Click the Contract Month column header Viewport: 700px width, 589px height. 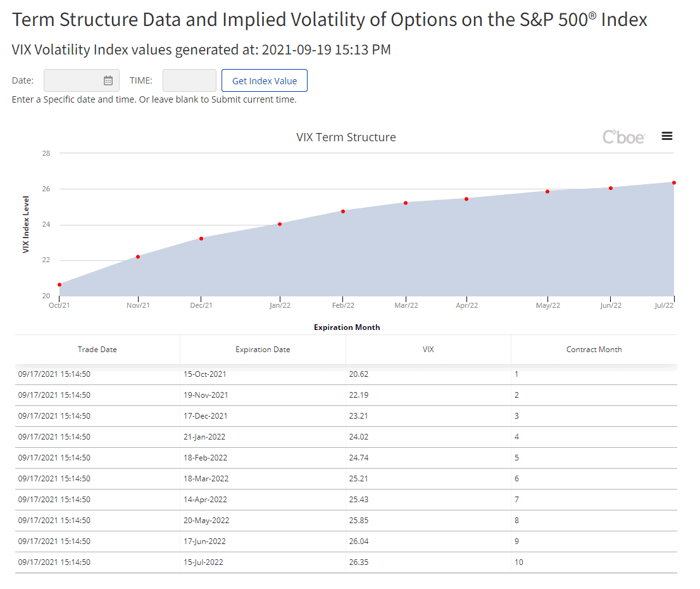pyautogui.click(x=594, y=350)
